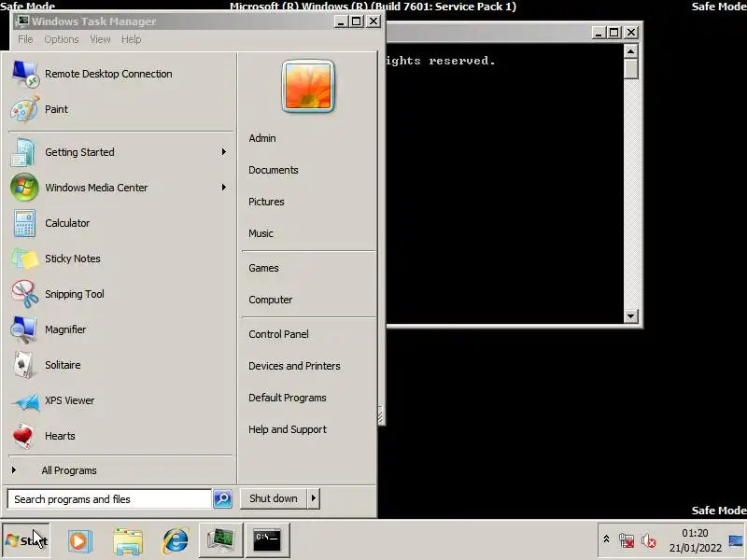Click the user account picture
This screenshot has height=560, width=747.
point(308,86)
